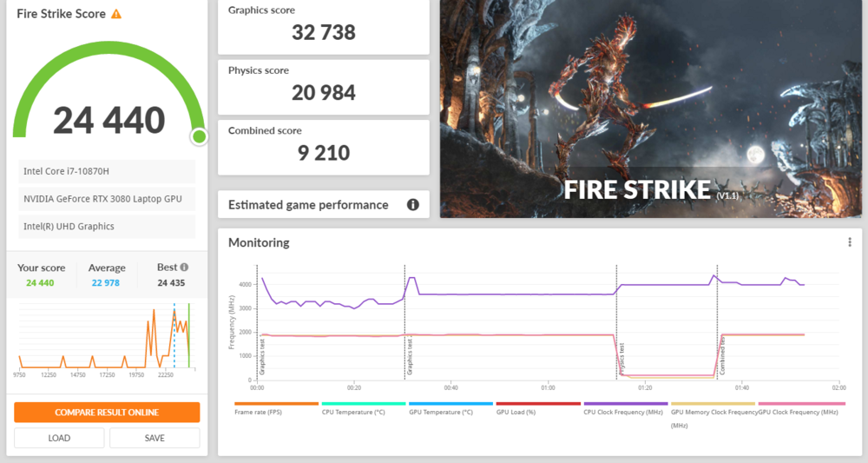Click the warning icon beside Fire Strike Score
The height and width of the screenshot is (463, 868).
coord(116,15)
